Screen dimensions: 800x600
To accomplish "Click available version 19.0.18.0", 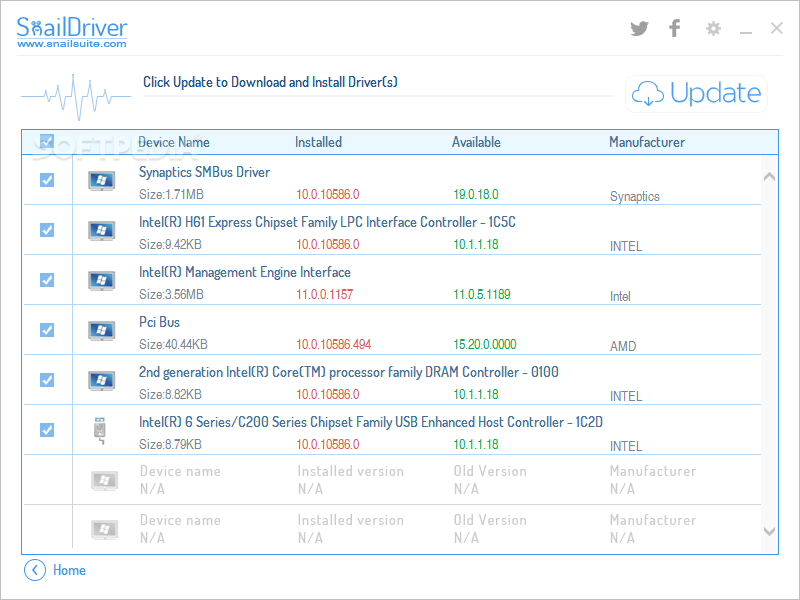I will (x=476, y=194).
